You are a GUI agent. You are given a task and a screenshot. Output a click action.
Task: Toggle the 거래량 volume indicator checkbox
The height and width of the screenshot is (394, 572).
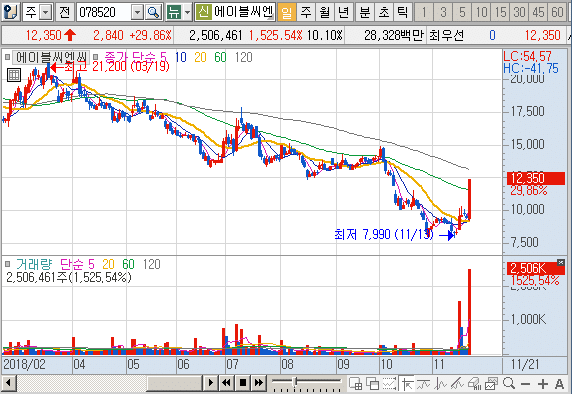click(7, 264)
